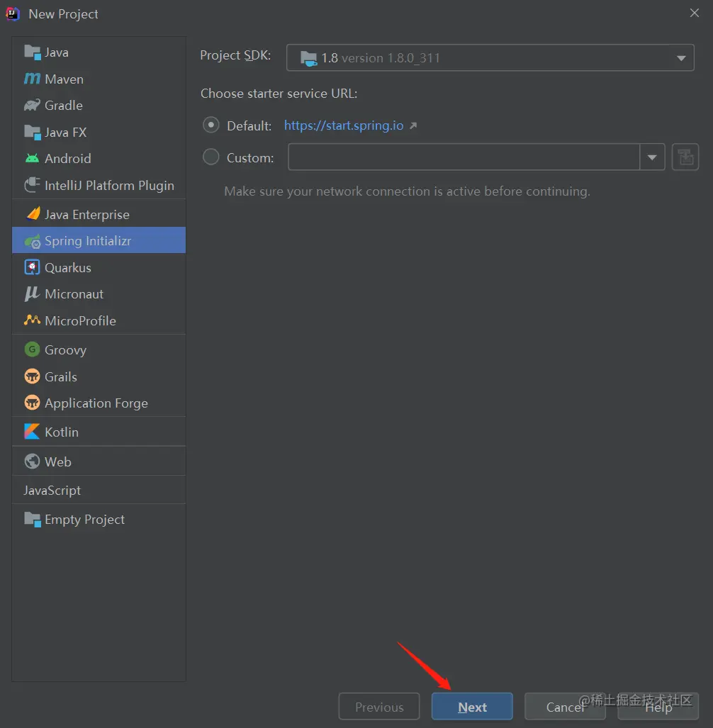The height and width of the screenshot is (728, 713).
Task: Select Micronaut in the list
Action: pyautogui.click(x=99, y=294)
